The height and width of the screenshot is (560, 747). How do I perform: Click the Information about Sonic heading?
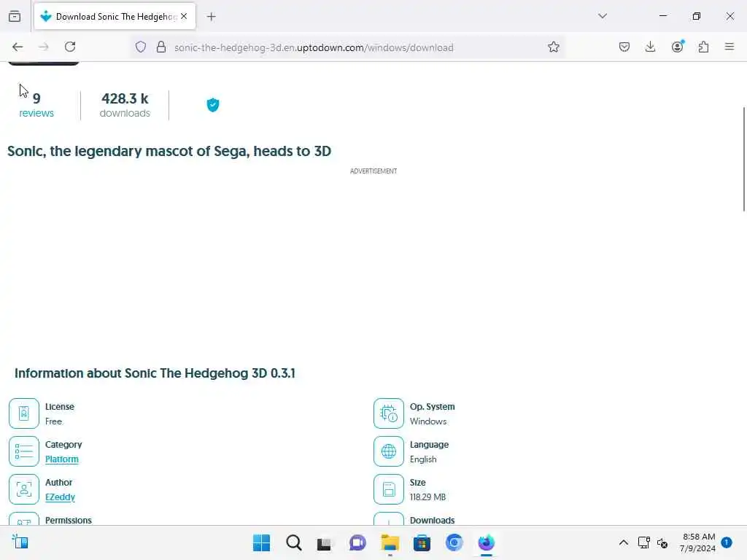coord(155,373)
